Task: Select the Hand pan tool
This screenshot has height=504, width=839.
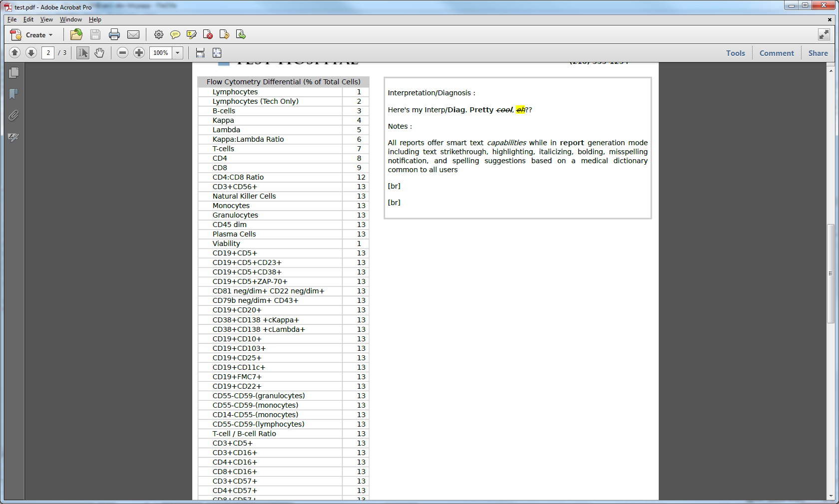Action: 99,53
